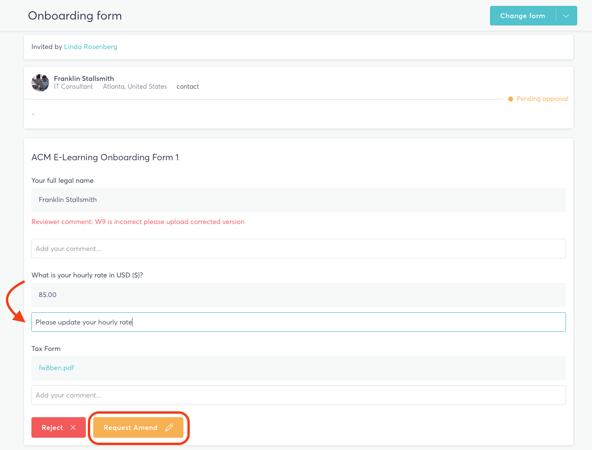Add a comment under Tax Form
Image resolution: width=592 pixels, height=450 pixels.
click(298, 395)
